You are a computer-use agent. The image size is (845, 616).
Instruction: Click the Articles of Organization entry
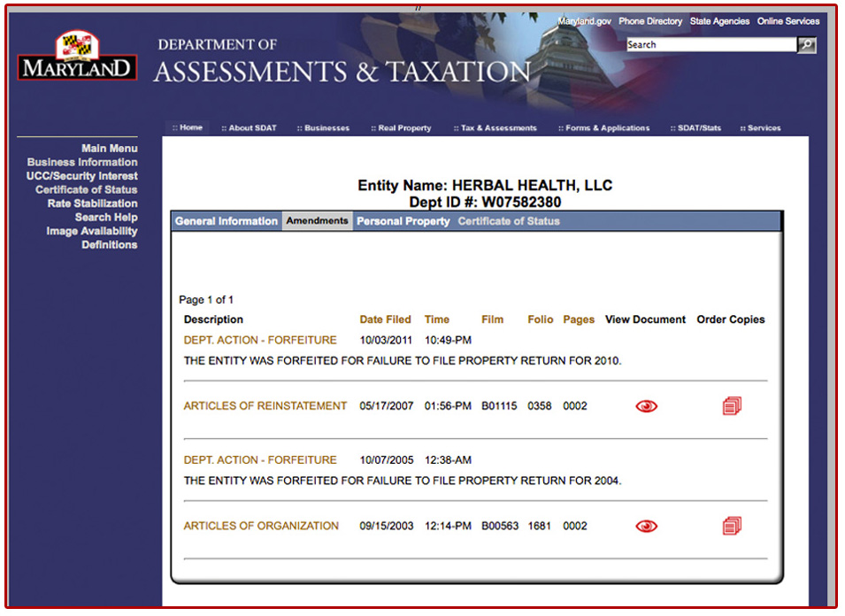(x=261, y=526)
